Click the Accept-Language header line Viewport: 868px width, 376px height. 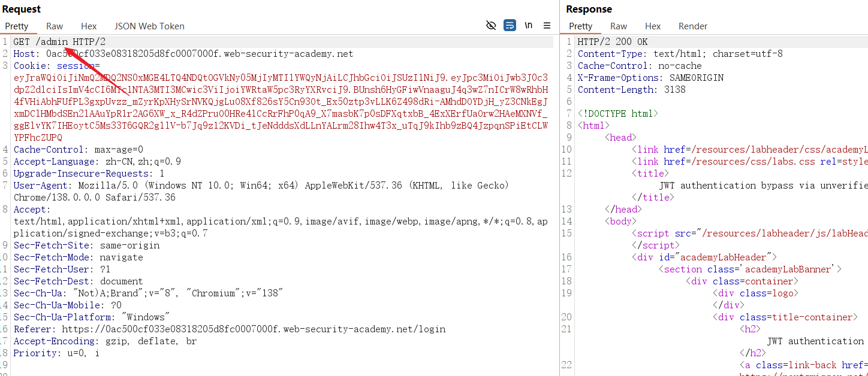pos(97,162)
